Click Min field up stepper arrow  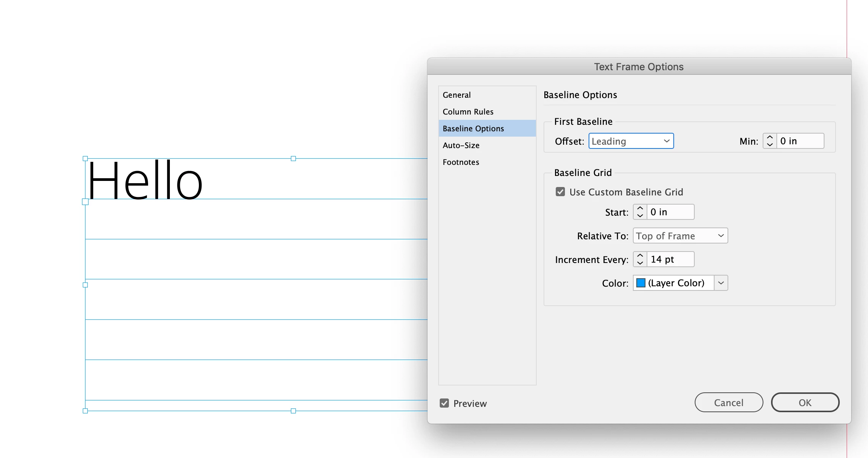pyautogui.click(x=770, y=137)
